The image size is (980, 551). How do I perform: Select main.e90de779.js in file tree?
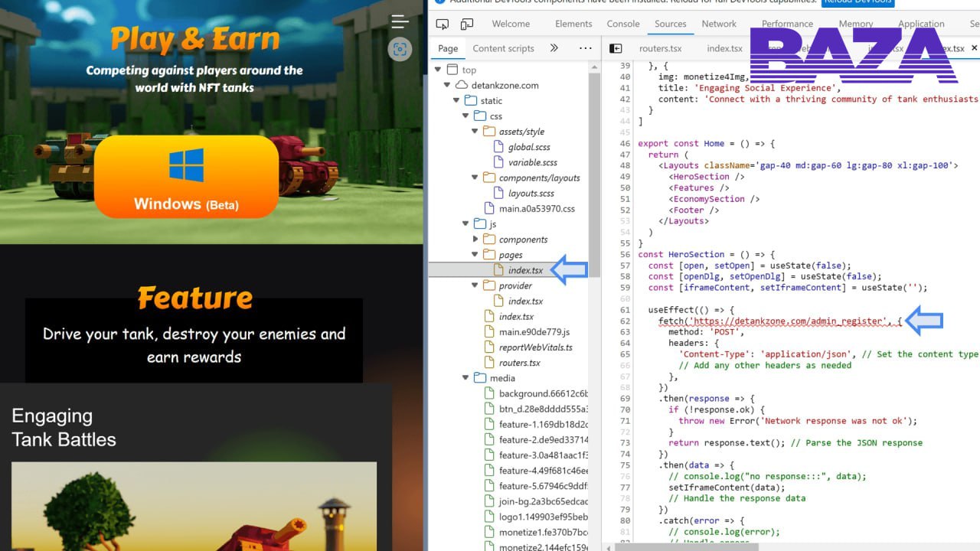(x=534, y=332)
